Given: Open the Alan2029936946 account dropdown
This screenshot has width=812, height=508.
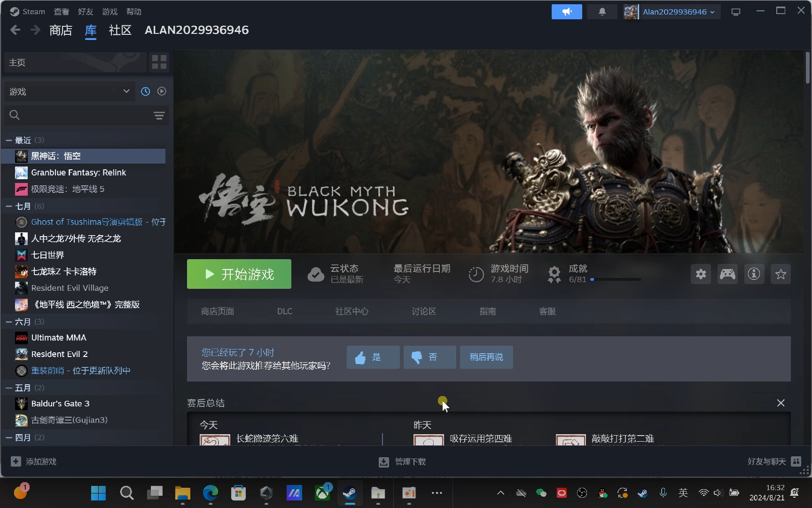Looking at the screenshot, I should (x=672, y=11).
